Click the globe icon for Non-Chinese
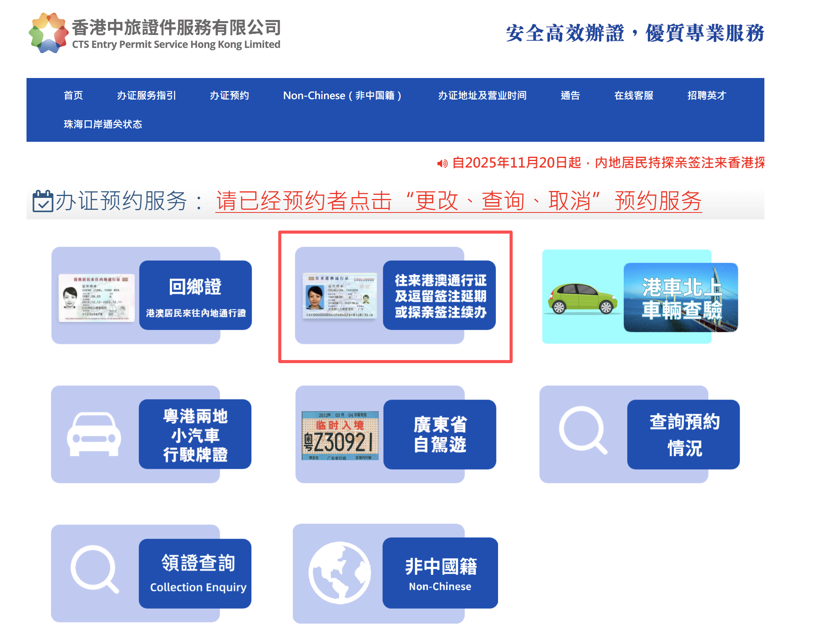This screenshot has height=644, width=837. point(339,573)
